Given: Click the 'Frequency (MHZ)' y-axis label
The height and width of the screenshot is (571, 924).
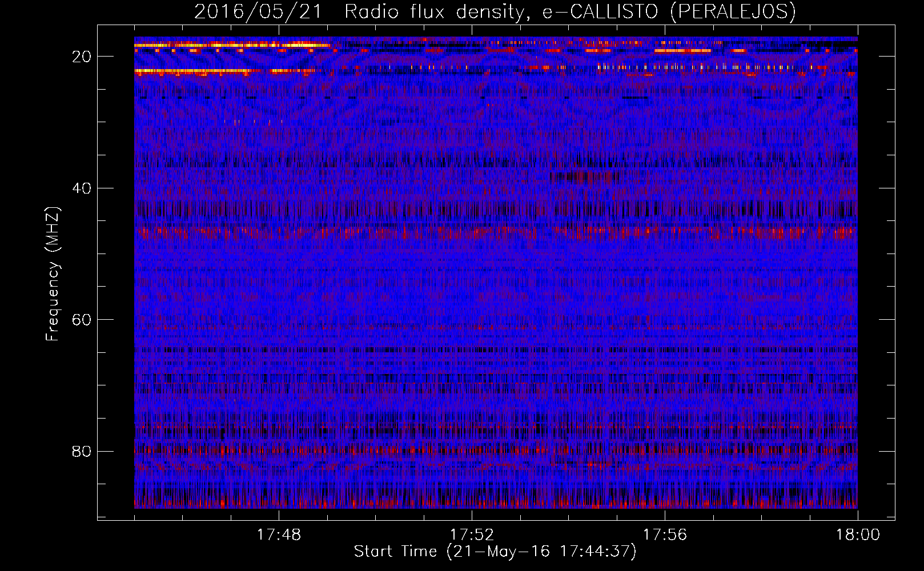Looking at the screenshot, I should pos(53,274).
